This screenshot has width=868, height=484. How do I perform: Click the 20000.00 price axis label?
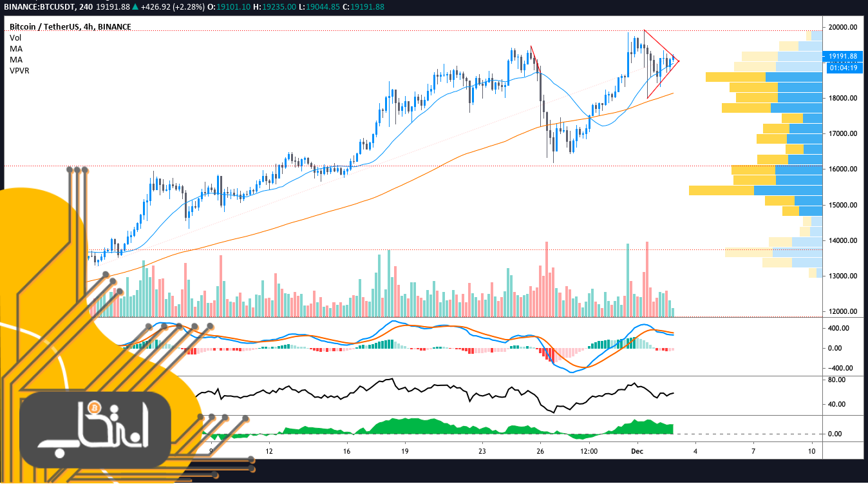click(843, 27)
